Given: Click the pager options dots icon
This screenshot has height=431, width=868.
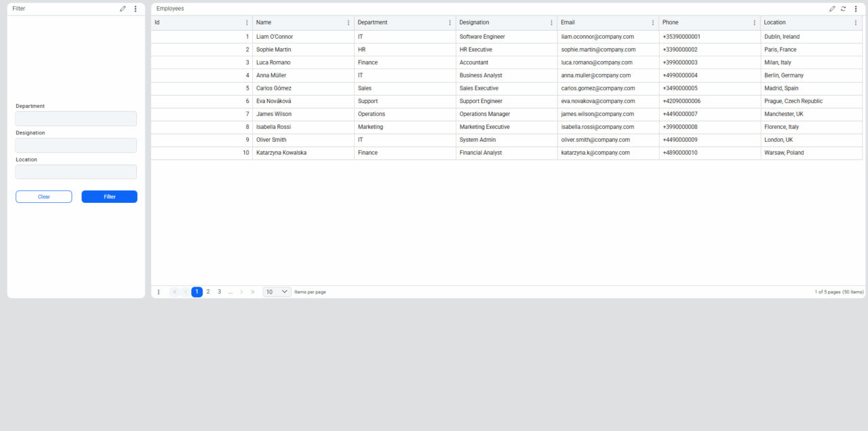Looking at the screenshot, I should (159, 292).
